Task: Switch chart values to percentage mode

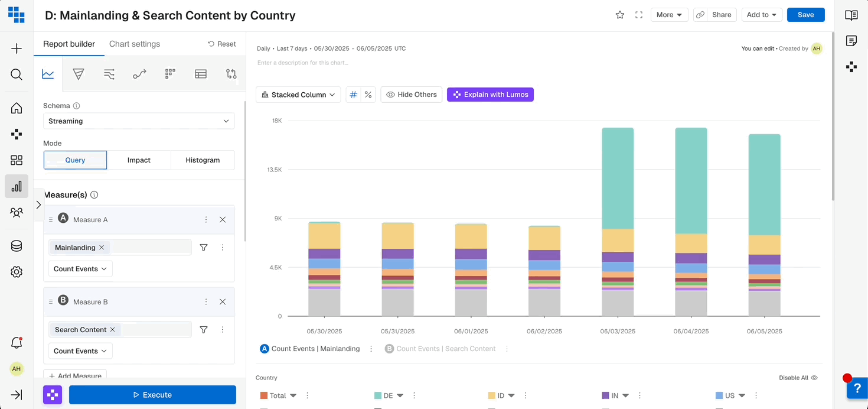Action: click(x=368, y=95)
